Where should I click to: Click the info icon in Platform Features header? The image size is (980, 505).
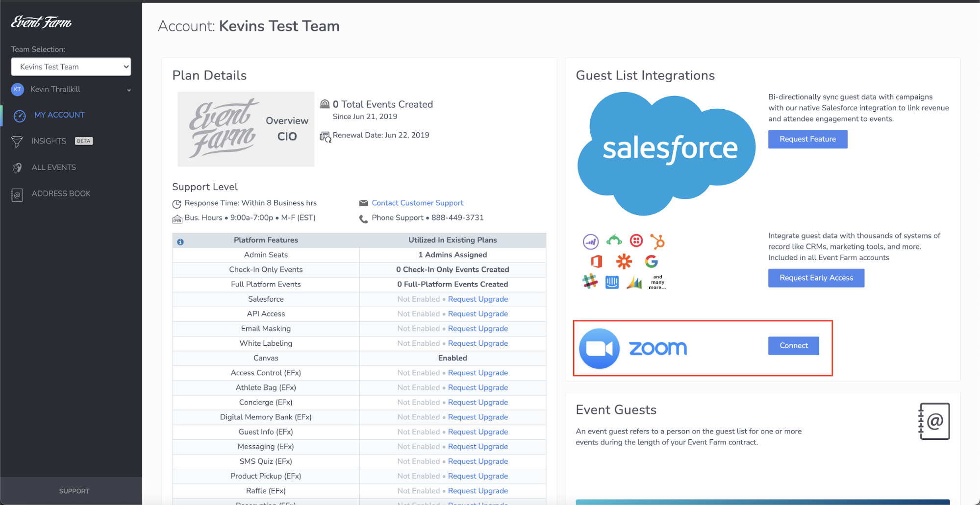(x=180, y=241)
